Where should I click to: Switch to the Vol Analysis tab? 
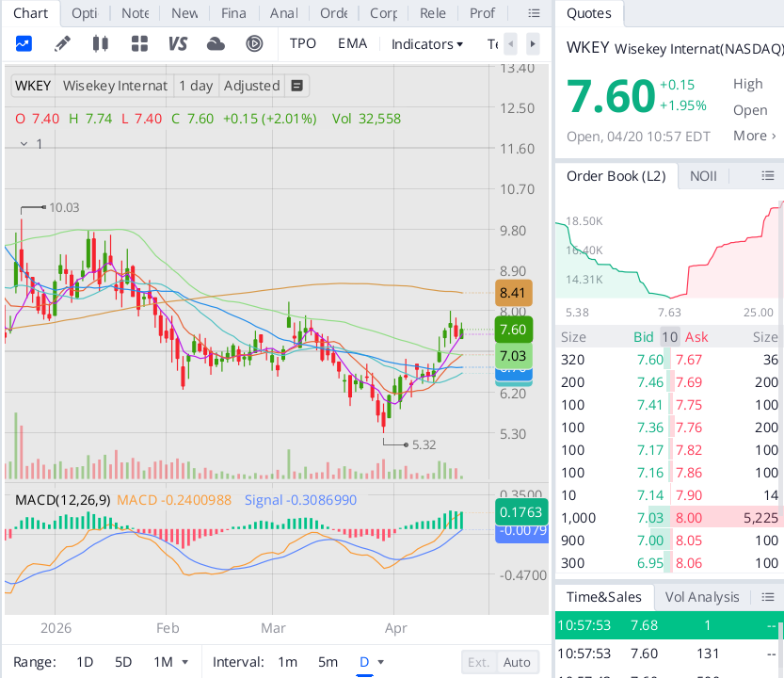[701, 597]
